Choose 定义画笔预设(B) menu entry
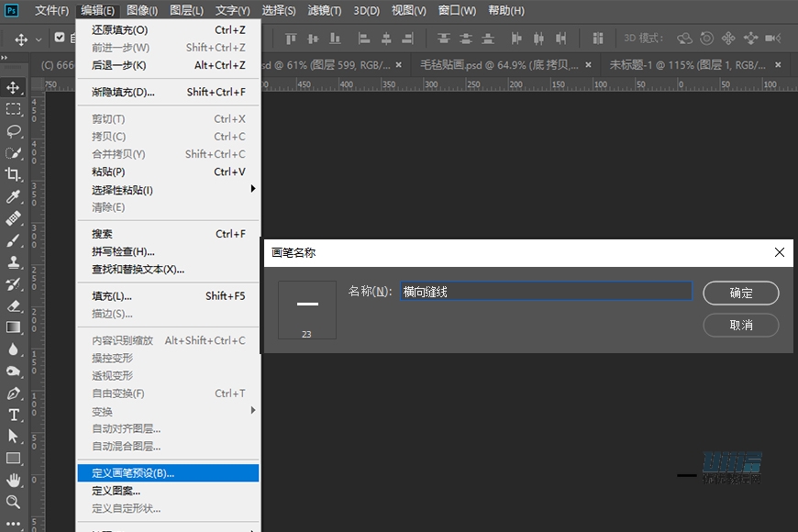 coord(168,473)
